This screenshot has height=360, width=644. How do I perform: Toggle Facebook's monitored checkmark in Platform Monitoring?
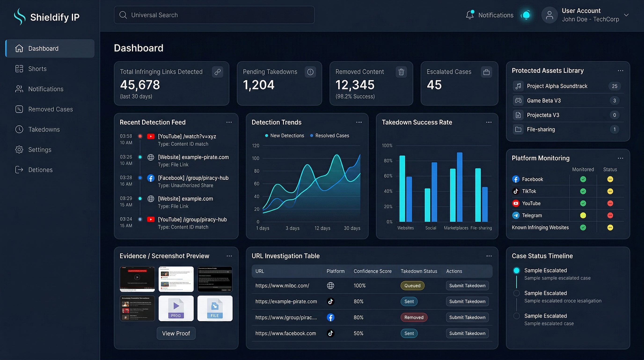pyautogui.click(x=583, y=179)
